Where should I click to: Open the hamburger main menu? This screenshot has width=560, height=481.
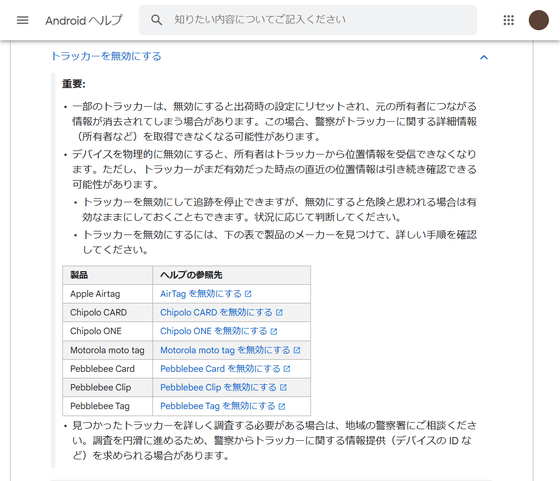point(22,20)
